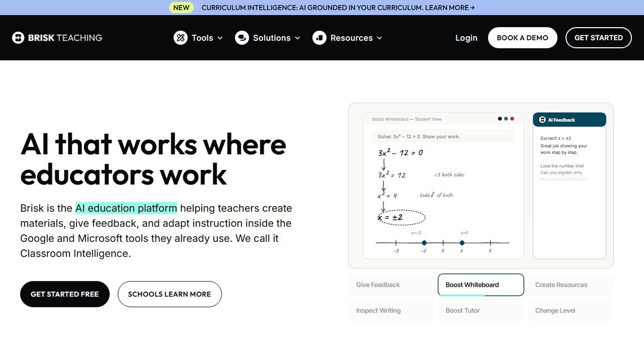Click the teal color dot on whiteboard
644x362 pixels.
coord(506,119)
